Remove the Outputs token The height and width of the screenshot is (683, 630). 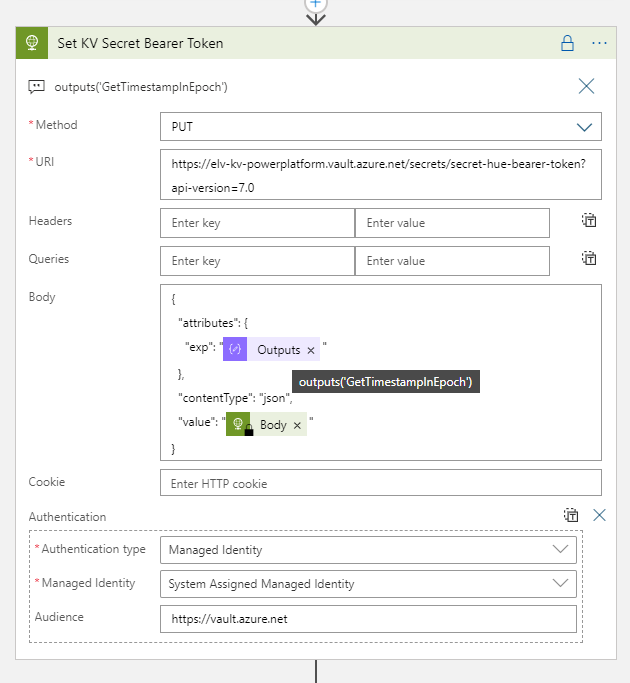pyautogui.click(x=311, y=350)
